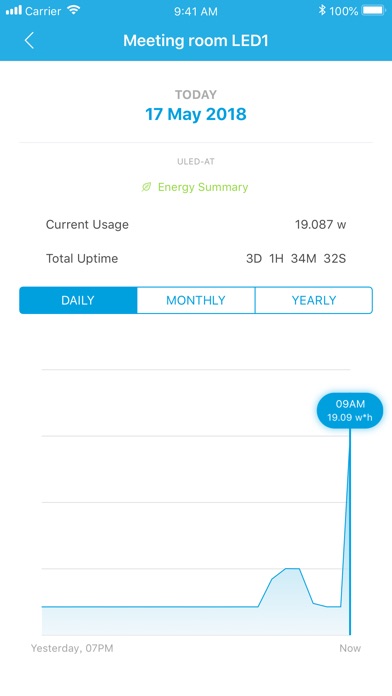392x696 pixels.
Task: Tap the green leaf Energy Summary icon
Action: coord(146,187)
